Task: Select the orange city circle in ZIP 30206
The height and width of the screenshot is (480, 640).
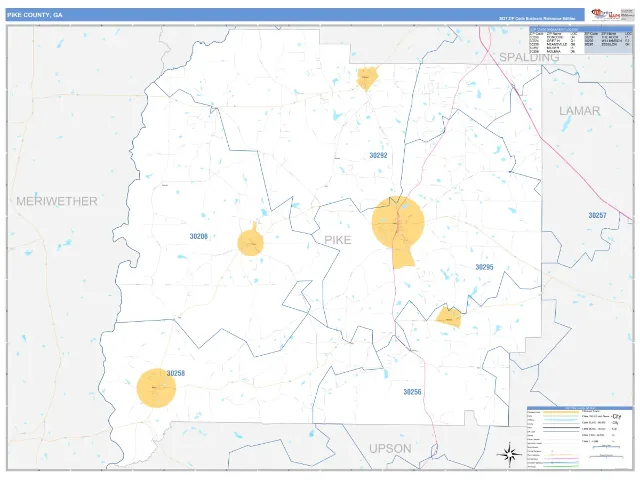Action: [251, 243]
